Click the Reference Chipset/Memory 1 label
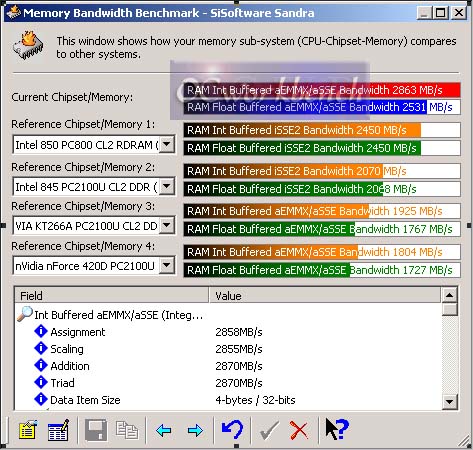 click(x=83, y=124)
